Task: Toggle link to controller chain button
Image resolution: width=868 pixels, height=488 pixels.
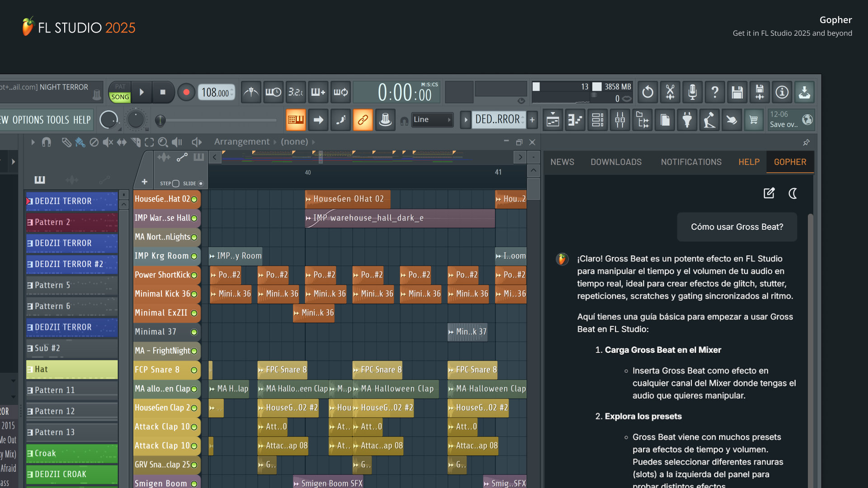Action: tap(363, 120)
